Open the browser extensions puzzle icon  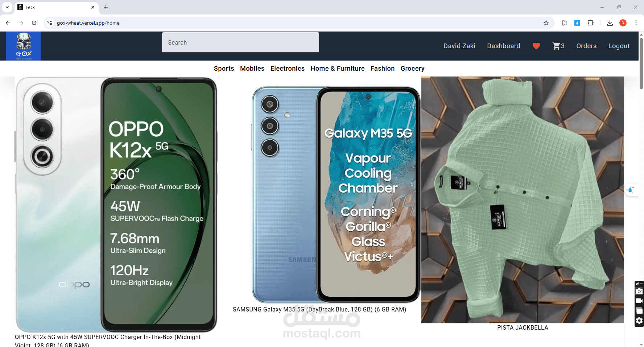pos(590,23)
